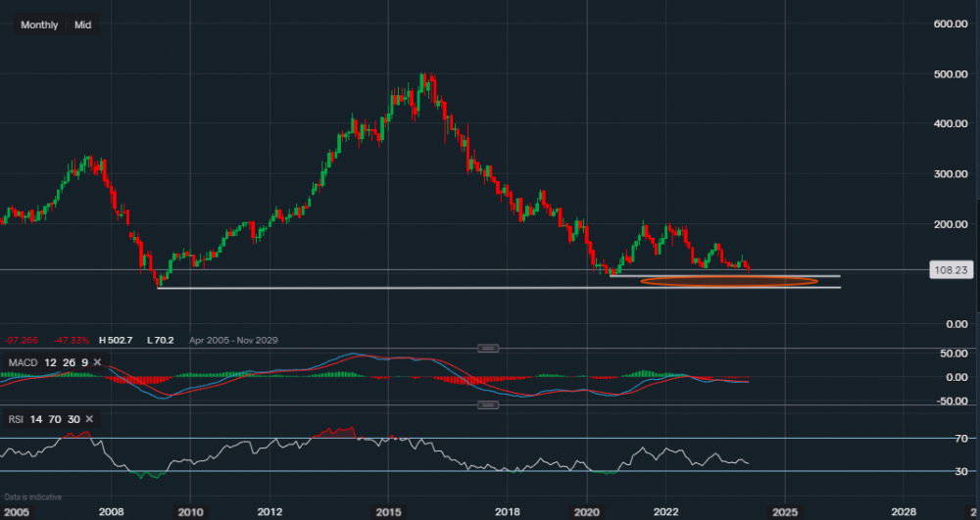
Task: Open the Monthly timeframe selector
Action: [x=39, y=24]
